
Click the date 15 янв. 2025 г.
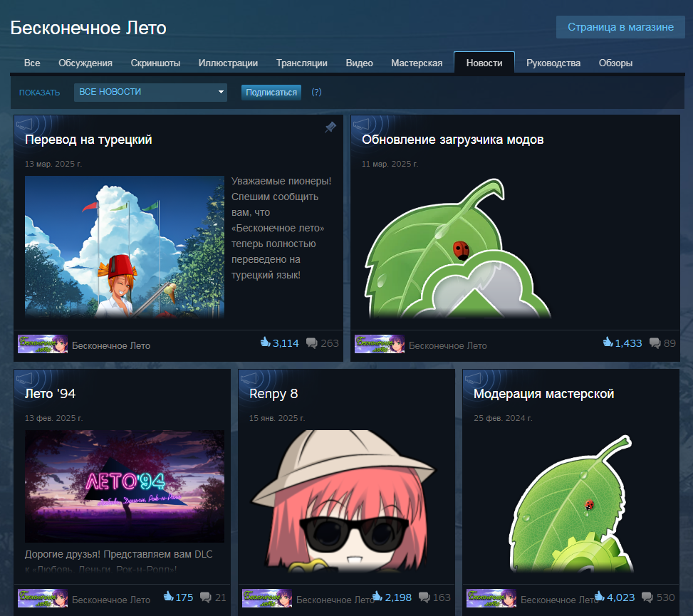tap(277, 418)
